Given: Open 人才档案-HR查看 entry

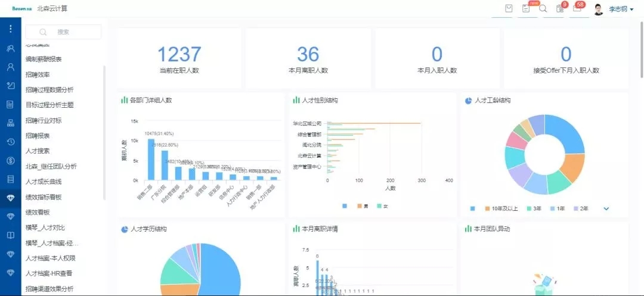Looking at the screenshot, I should pyautogui.click(x=49, y=273).
